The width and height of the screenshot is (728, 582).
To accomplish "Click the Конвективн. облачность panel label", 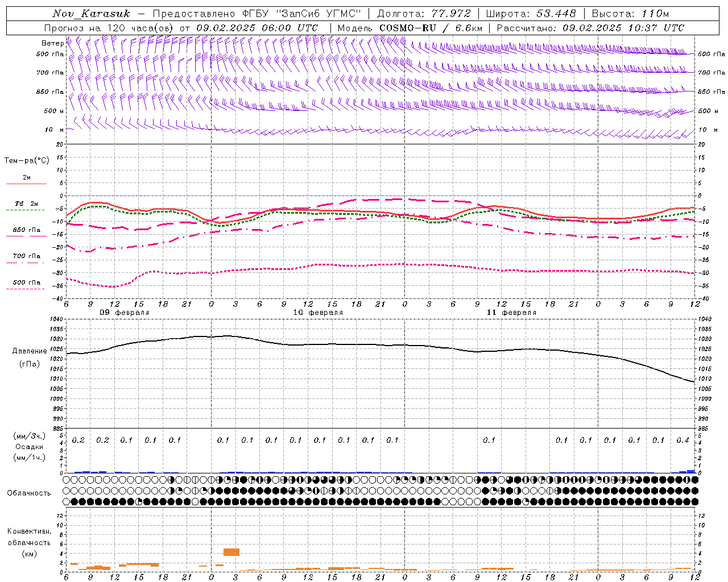I will (x=29, y=542).
